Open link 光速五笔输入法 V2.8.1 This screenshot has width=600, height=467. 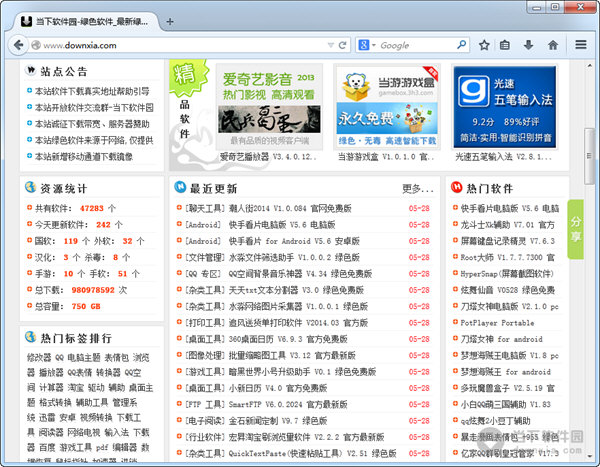tap(504, 157)
